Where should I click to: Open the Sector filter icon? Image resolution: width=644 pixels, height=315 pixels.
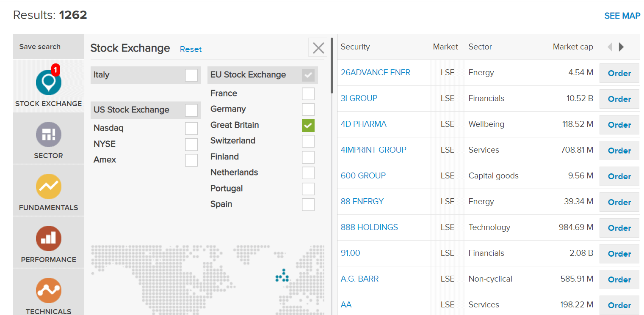click(x=49, y=134)
